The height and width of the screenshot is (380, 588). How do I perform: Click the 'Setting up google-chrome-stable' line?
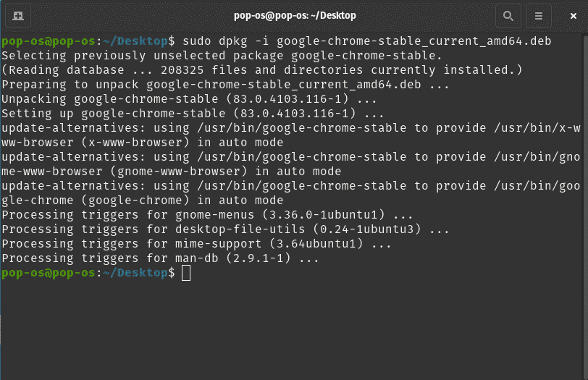(193, 114)
